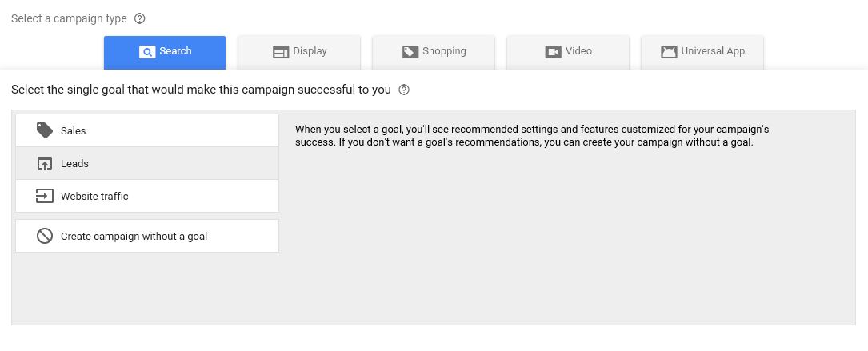
Task: Switch to the Shopping campaign tab
Action: pos(434,52)
